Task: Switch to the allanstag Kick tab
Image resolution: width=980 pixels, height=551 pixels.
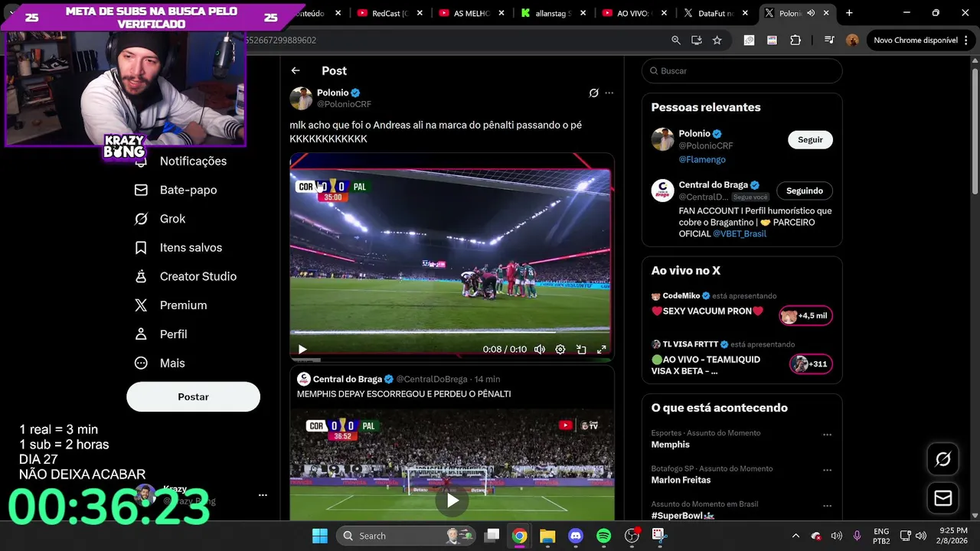Action: click(553, 13)
